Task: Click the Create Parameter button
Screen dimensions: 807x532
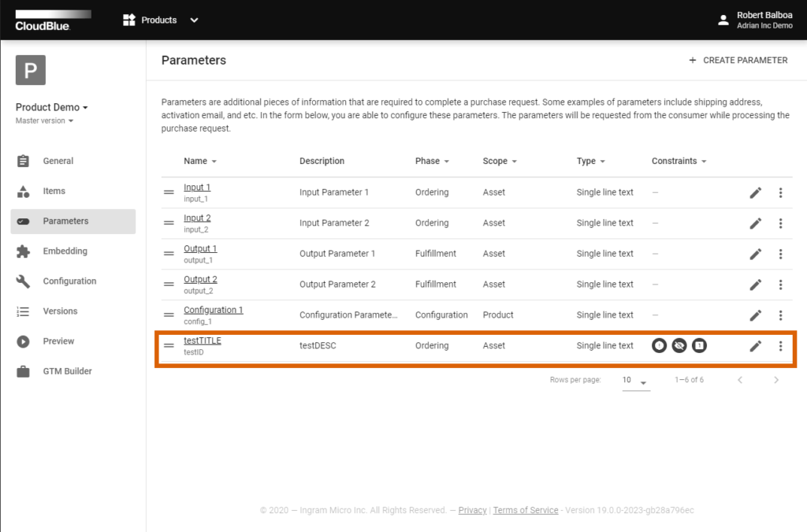Action: pos(738,60)
